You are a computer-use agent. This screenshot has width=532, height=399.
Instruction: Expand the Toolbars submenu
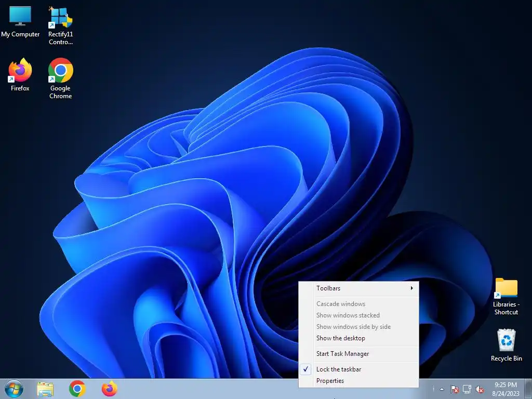(358, 288)
